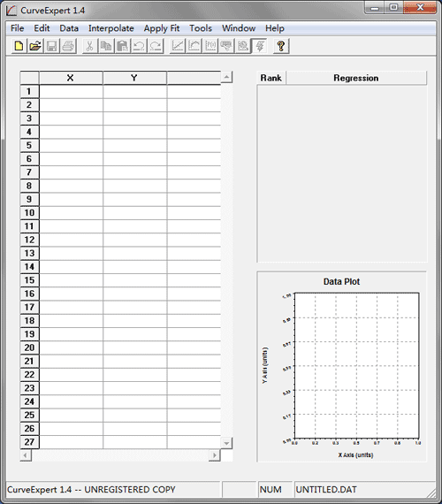Viewport: 442px width, 504px height.
Task: Paste from clipboard icon
Action: pos(123,46)
